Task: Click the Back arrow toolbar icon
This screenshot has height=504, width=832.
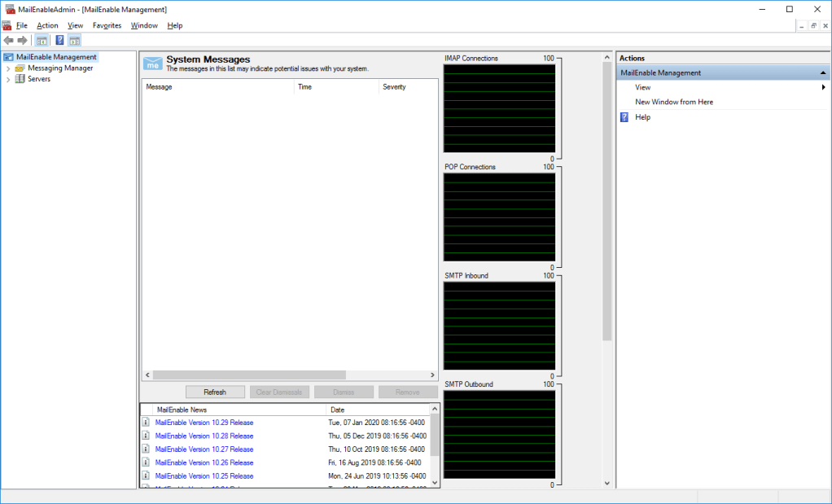Action: click(8, 41)
